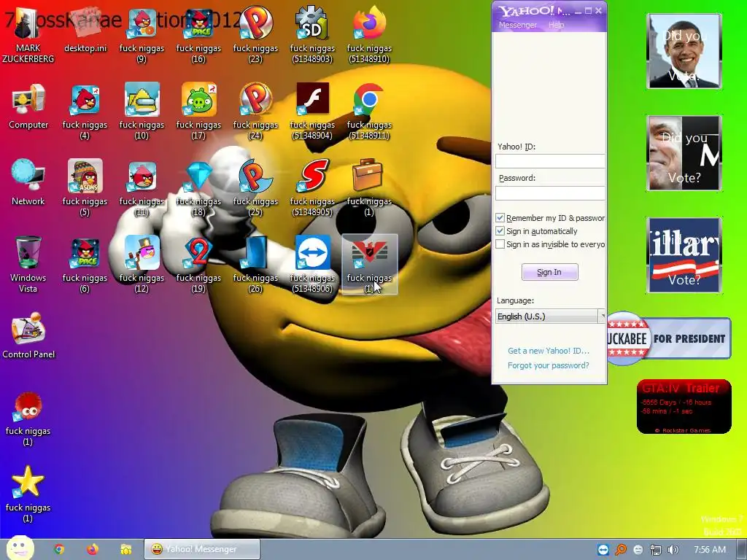Screen dimensions: 747x560
Task: Click the GTA:IV Trailer countdown gadget
Action: coord(684,407)
